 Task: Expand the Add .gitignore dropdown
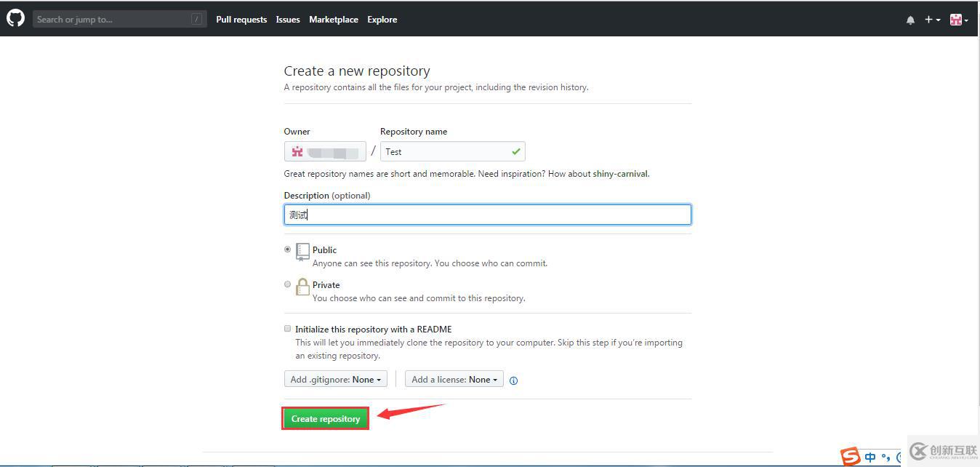tap(335, 379)
